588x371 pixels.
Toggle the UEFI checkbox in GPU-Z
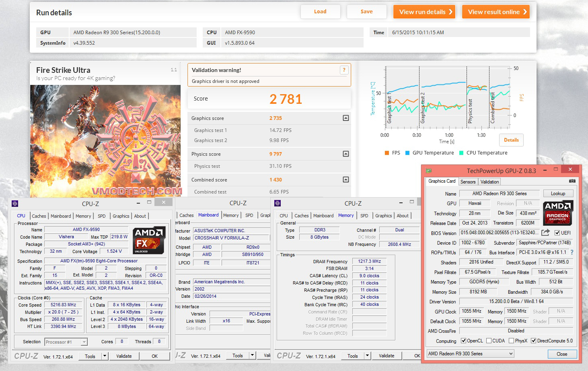pyautogui.click(x=557, y=233)
